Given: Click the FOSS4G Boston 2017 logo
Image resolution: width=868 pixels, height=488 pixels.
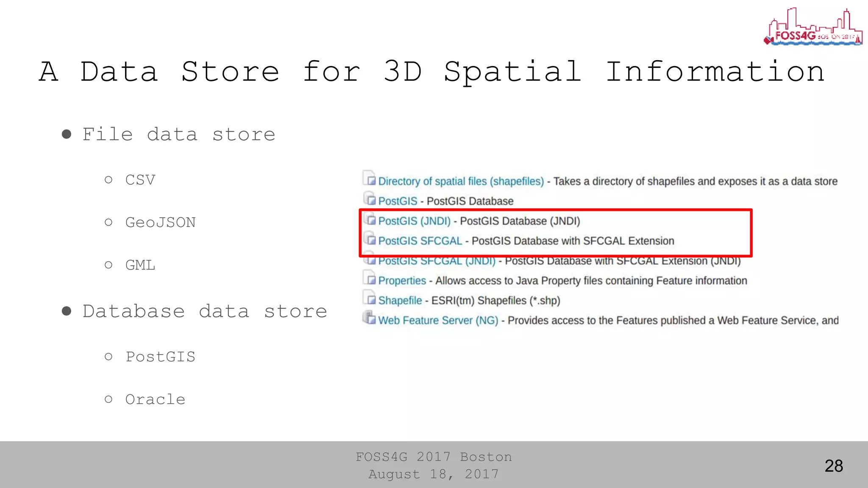Looking at the screenshot, I should point(813,26).
